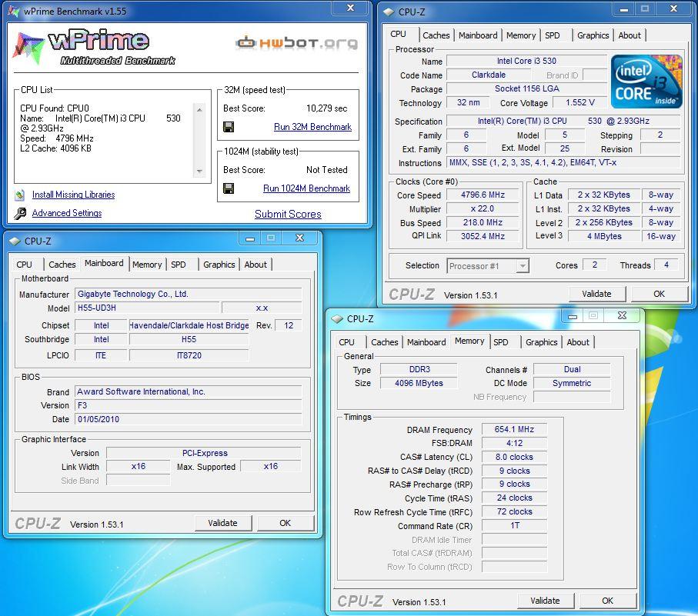Screen dimensions: 698x616
Task: Click the floppy save icon for 1024M score
Action: point(229,188)
